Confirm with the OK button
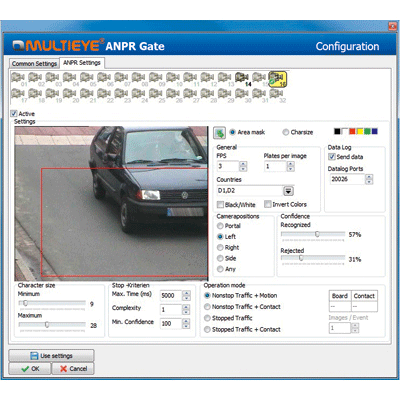 click(30, 369)
